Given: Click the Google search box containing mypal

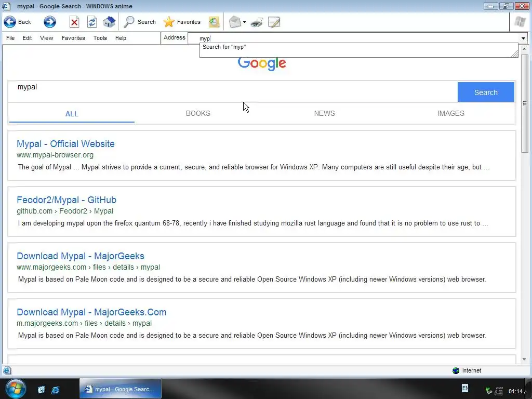Looking at the screenshot, I should [x=232, y=91].
